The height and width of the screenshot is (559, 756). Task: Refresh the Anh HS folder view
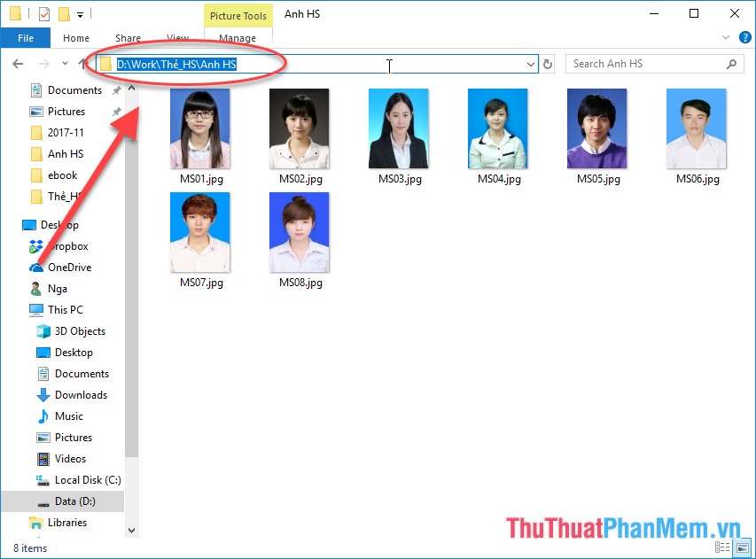[548, 64]
